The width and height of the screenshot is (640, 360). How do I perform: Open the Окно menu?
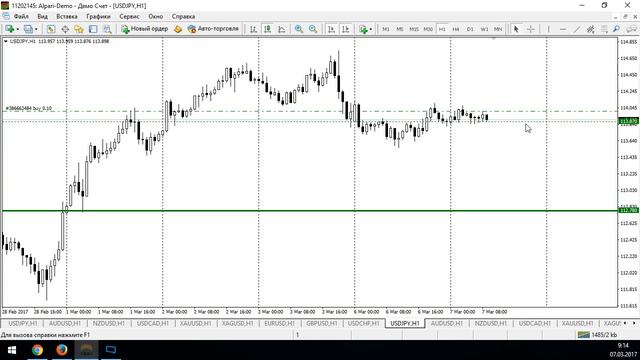pos(156,17)
